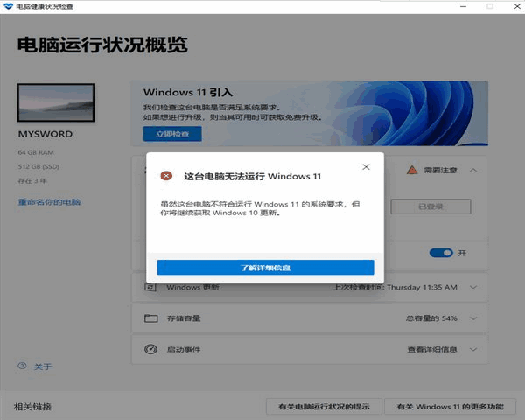Expand the Windows 更新 section chevron
The image size is (525, 420).
473,287
